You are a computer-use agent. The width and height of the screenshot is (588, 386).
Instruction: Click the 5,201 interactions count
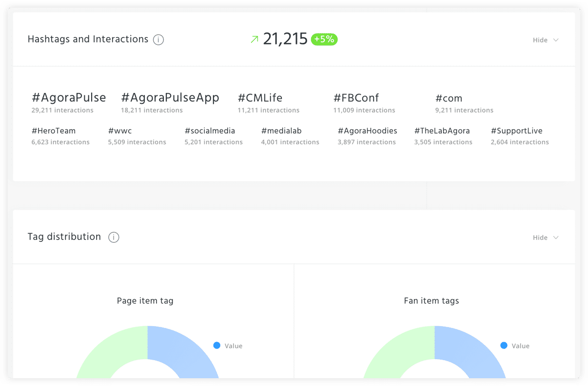pyautogui.click(x=214, y=142)
